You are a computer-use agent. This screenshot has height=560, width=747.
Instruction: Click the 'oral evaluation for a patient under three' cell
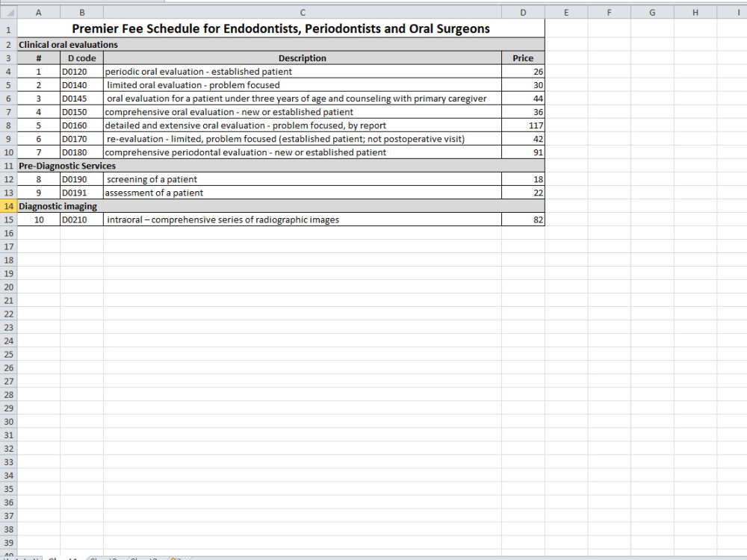pyautogui.click(x=303, y=99)
